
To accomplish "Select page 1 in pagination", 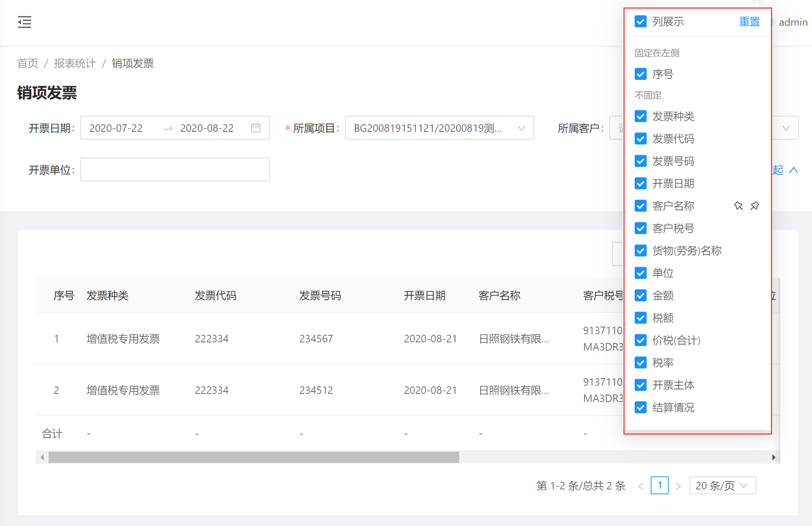I will point(659,486).
